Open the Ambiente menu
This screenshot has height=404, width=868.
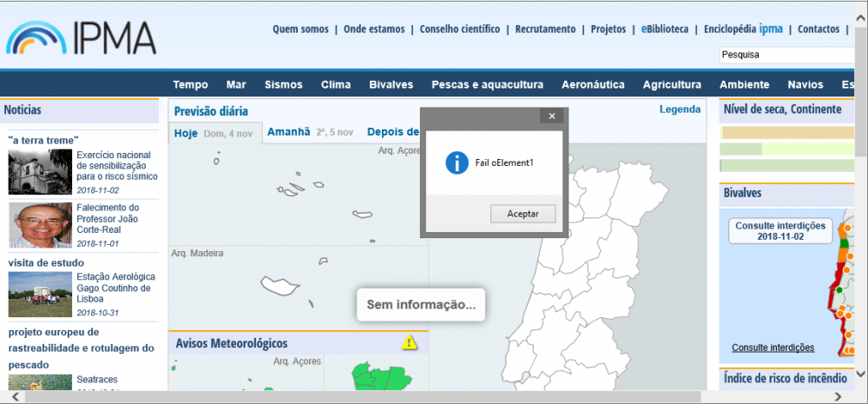[745, 85]
